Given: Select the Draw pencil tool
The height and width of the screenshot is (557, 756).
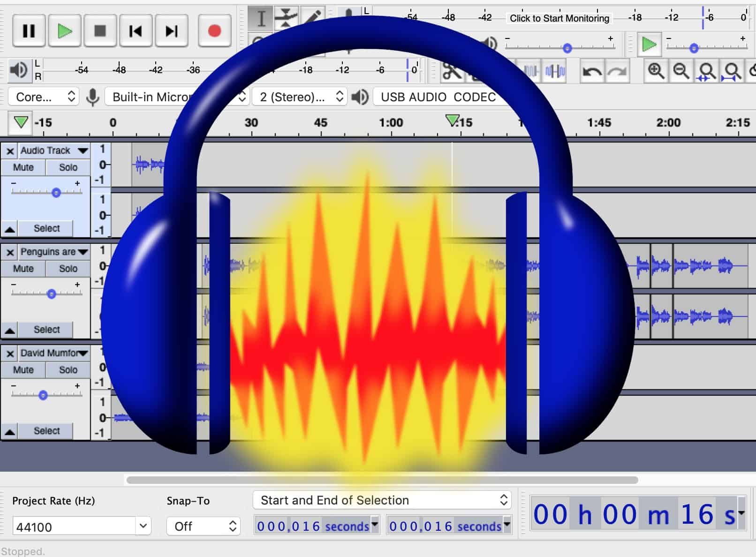Looking at the screenshot, I should coord(312,18).
